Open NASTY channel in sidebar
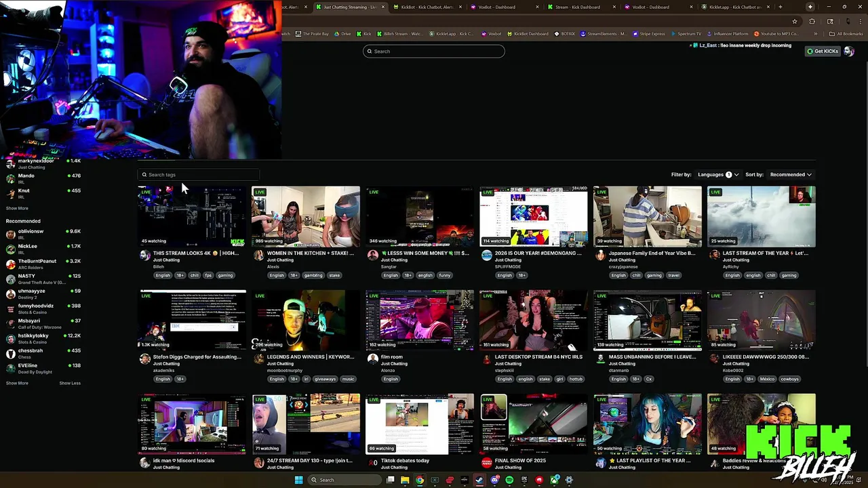 tap(43, 279)
